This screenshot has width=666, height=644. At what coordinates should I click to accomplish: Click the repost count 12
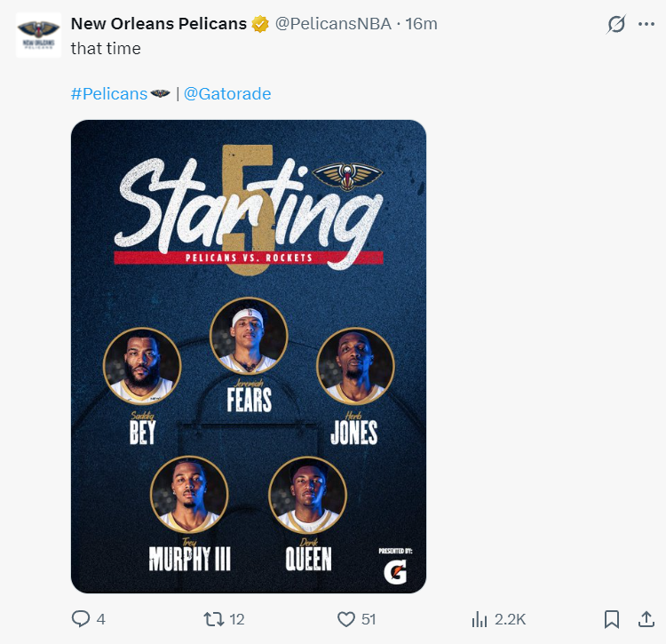(x=236, y=619)
